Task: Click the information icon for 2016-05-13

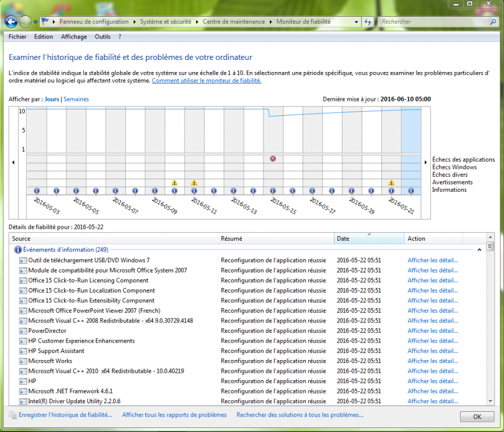Action: coord(234,191)
